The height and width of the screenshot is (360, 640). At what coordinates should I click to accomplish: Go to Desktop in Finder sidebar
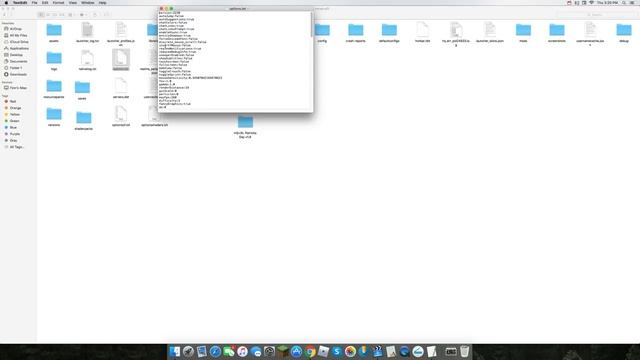(x=16, y=55)
